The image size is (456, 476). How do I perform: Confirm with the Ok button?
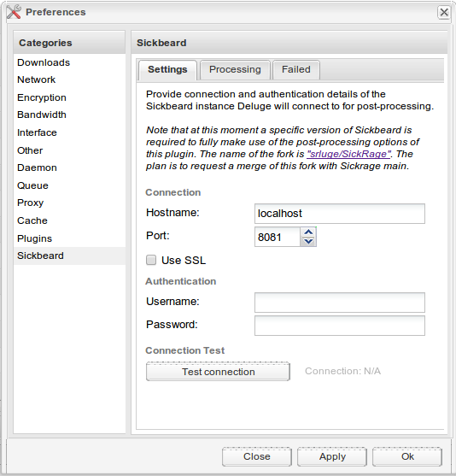pos(407,456)
